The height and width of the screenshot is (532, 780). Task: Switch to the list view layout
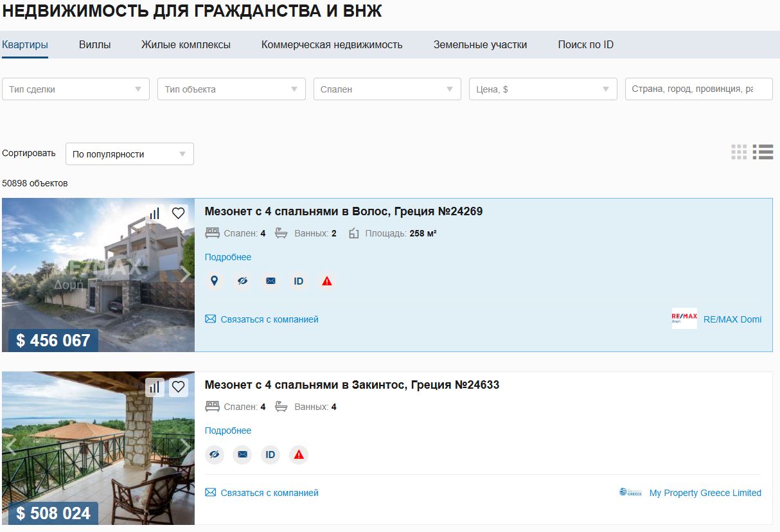[763, 152]
